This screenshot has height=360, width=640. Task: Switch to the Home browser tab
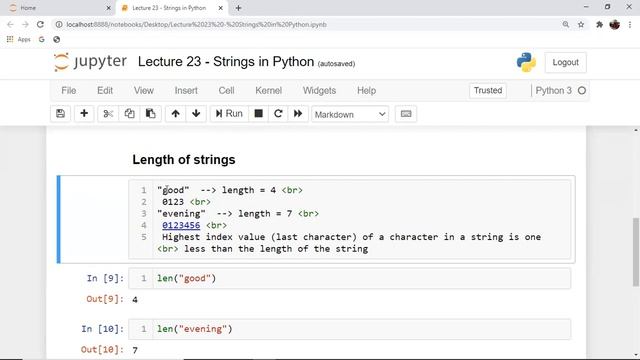[x=59, y=8]
